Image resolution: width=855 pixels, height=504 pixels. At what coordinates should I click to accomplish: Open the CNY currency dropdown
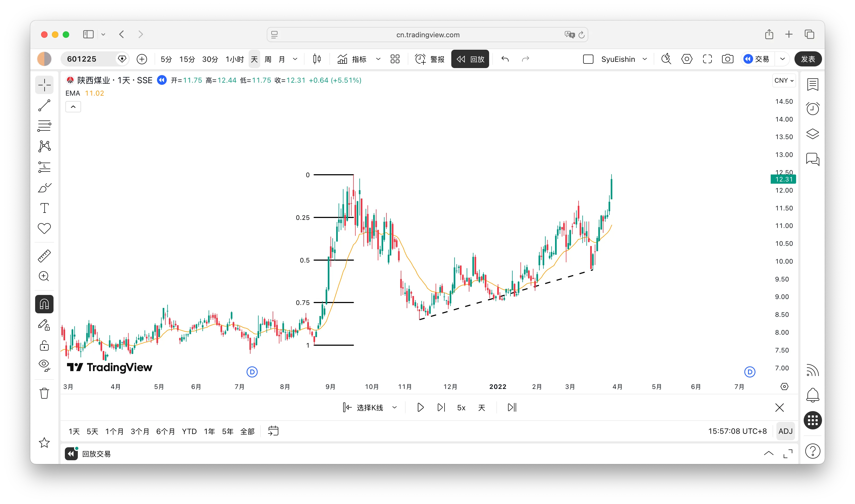(784, 80)
